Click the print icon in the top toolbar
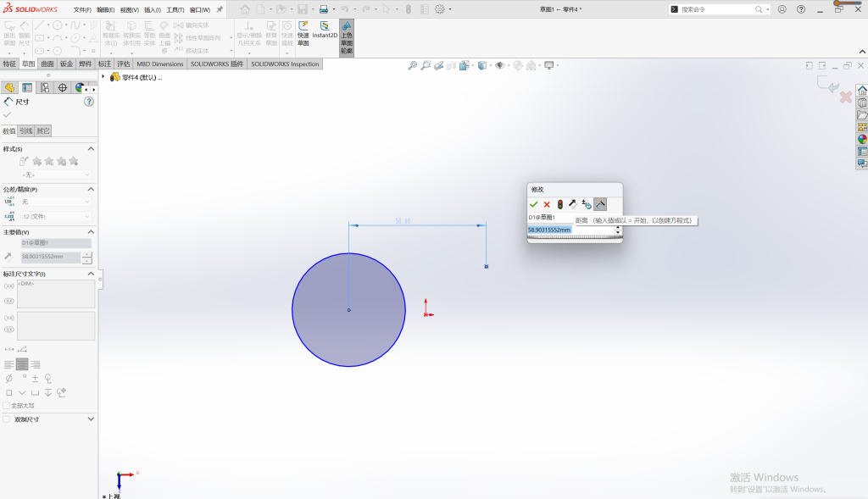Screen dimensions: 868x499 pos(323,9)
